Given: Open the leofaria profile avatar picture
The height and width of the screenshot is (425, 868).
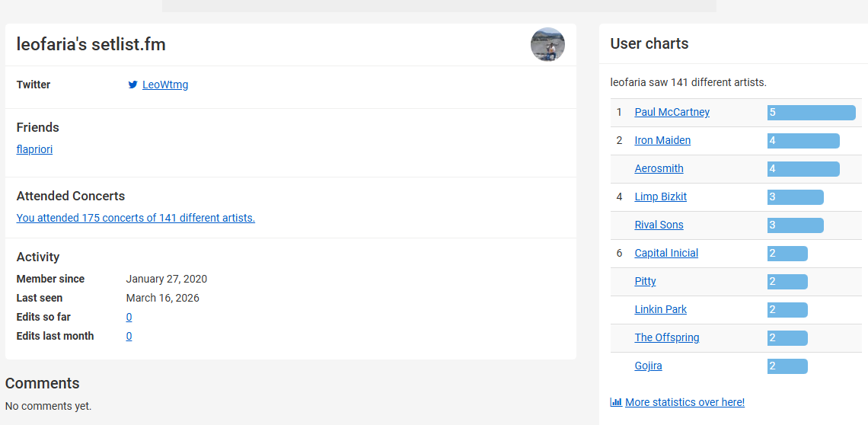Looking at the screenshot, I should pyautogui.click(x=547, y=44).
